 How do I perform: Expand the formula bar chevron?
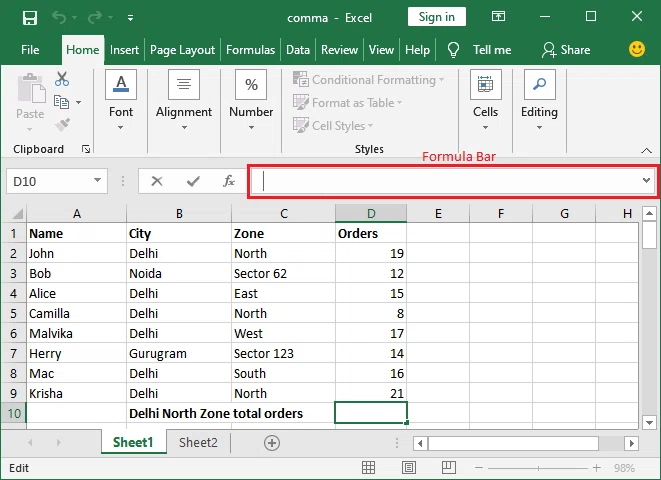(646, 180)
